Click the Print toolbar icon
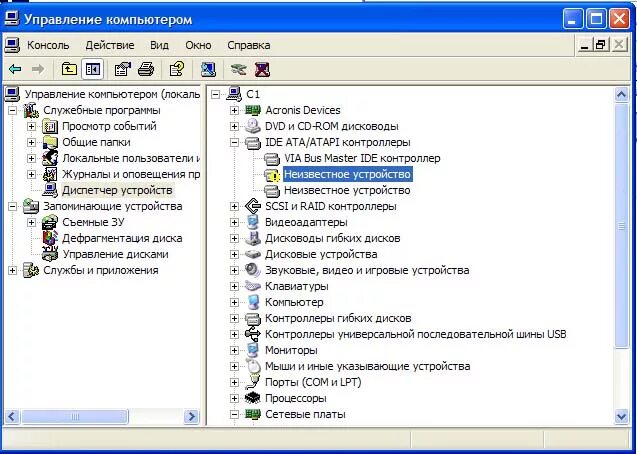Image resolution: width=637 pixels, height=454 pixels. tap(146, 69)
